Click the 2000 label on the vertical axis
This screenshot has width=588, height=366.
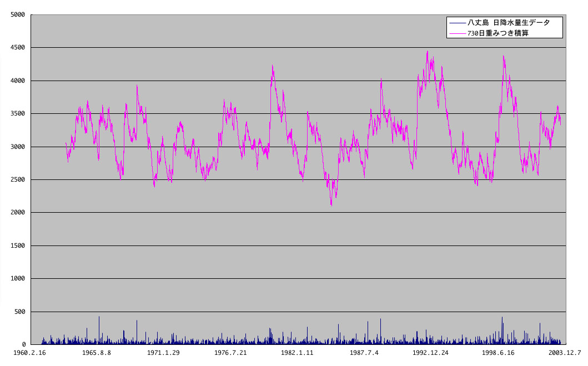click(18, 213)
